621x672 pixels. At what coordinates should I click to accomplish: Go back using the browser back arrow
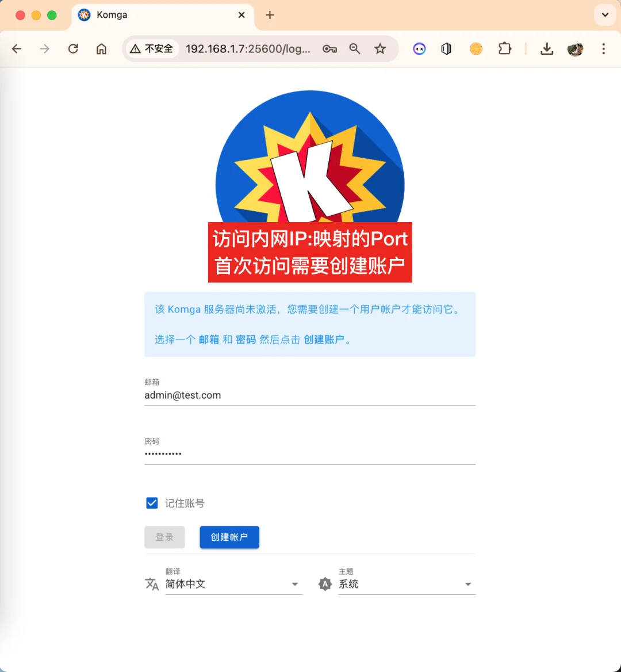[x=17, y=49]
